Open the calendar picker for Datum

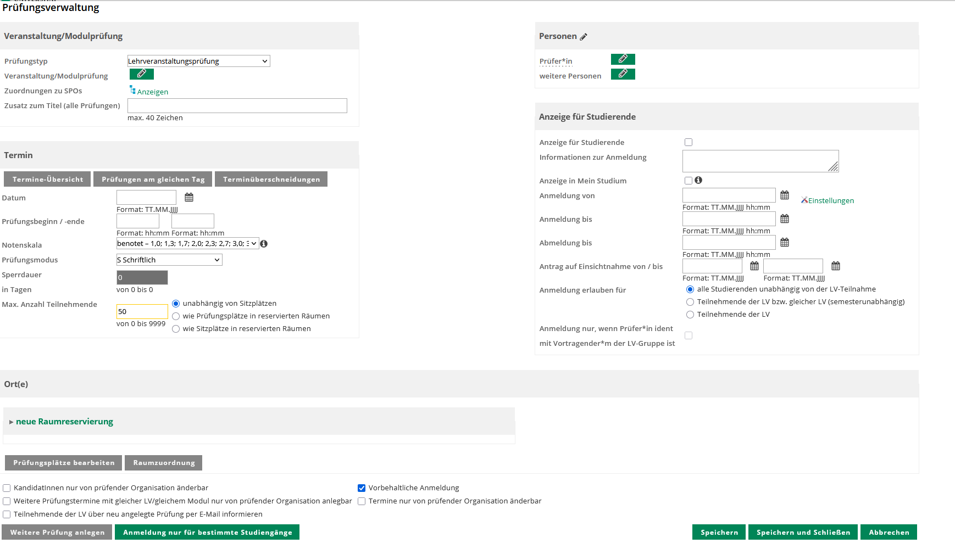pyautogui.click(x=189, y=197)
